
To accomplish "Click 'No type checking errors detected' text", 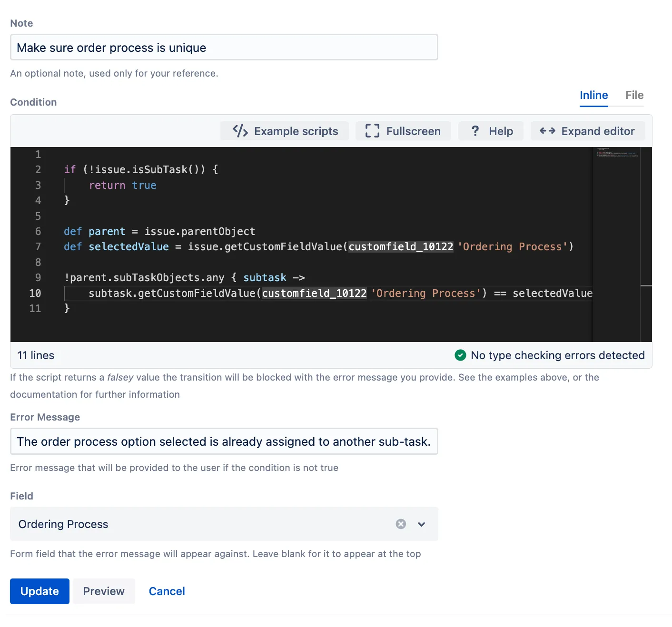I will pos(558,355).
